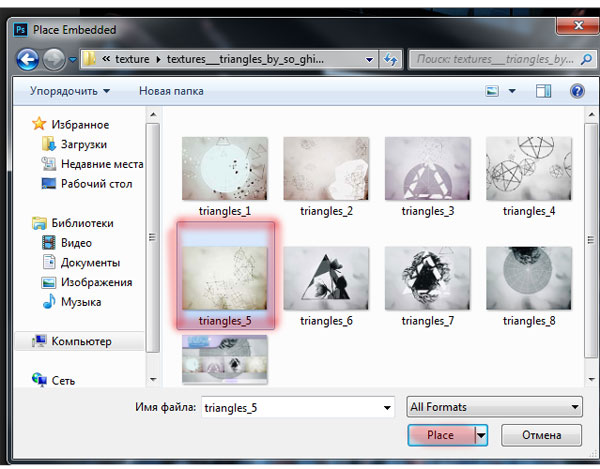Open the Видео library
600x469 pixels.
coord(76,243)
